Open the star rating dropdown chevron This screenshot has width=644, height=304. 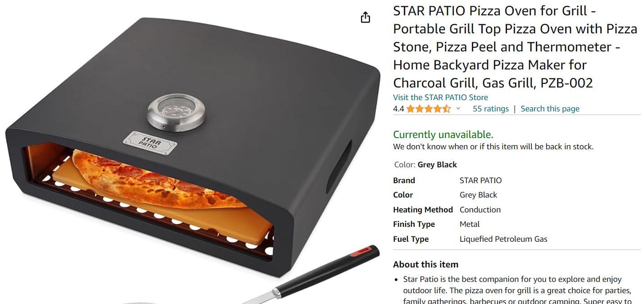(458, 108)
